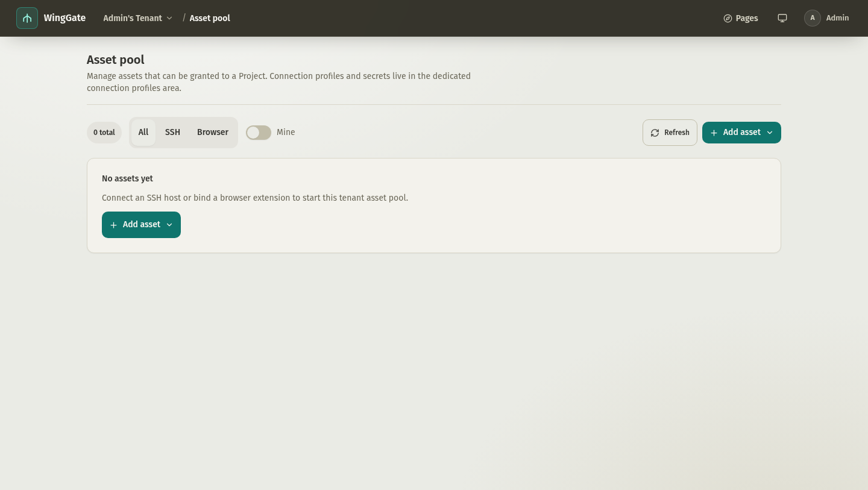Click plus icon in empty-state Add asset
Image resolution: width=868 pixels, height=490 pixels.
pos(113,225)
